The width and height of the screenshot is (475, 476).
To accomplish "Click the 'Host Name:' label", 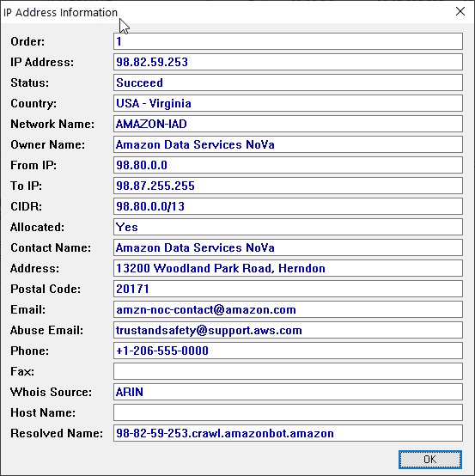I will [43, 413].
